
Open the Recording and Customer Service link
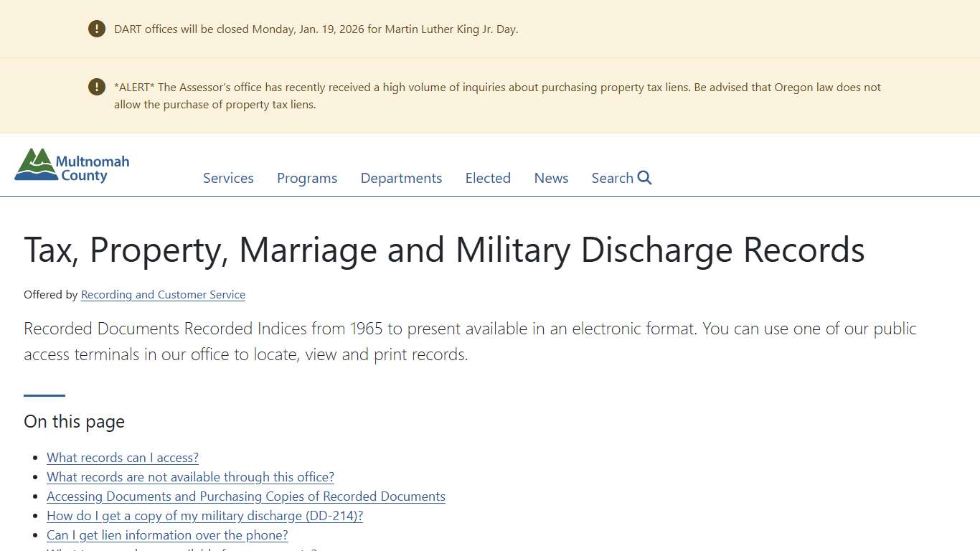(163, 295)
